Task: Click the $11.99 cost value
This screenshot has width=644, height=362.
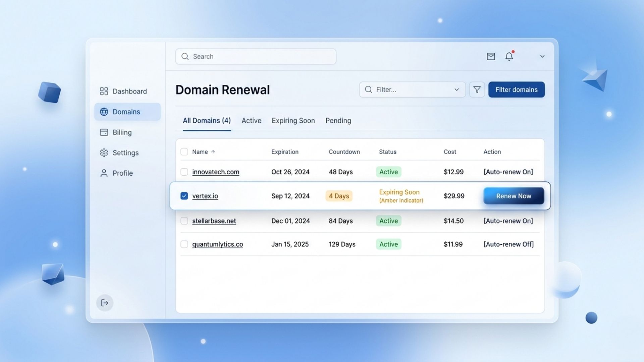Action: point(453,244)
